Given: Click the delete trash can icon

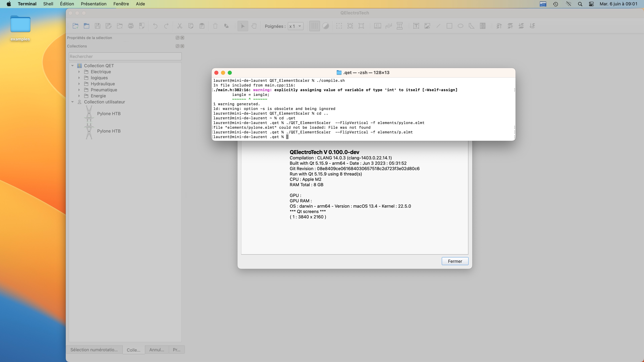Looking at the screenshot, I should point(215,26).
